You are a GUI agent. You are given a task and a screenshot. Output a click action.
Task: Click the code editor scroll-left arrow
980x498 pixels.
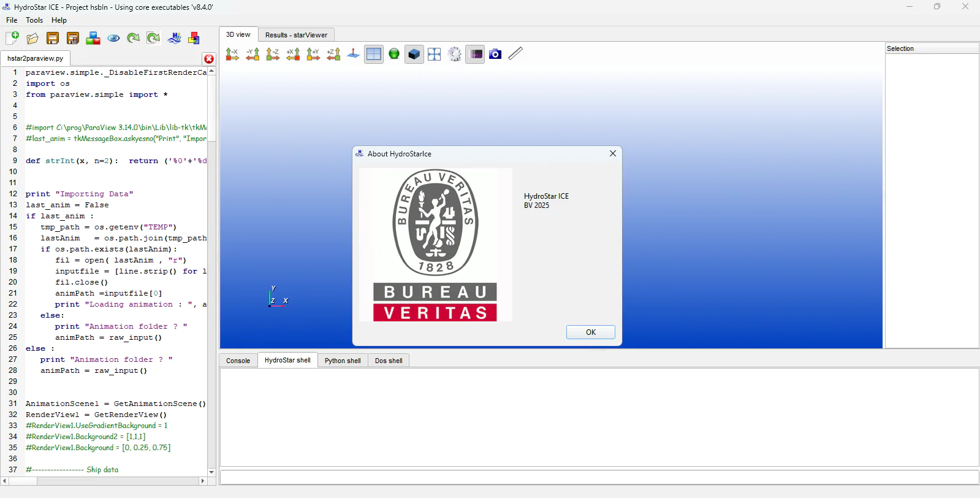[x=5, y=481]
